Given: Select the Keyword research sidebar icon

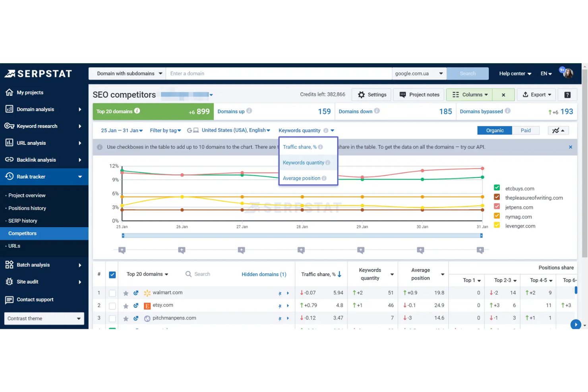Looking at the screenshot, I should pyautogui.click(x=10, y=126).
